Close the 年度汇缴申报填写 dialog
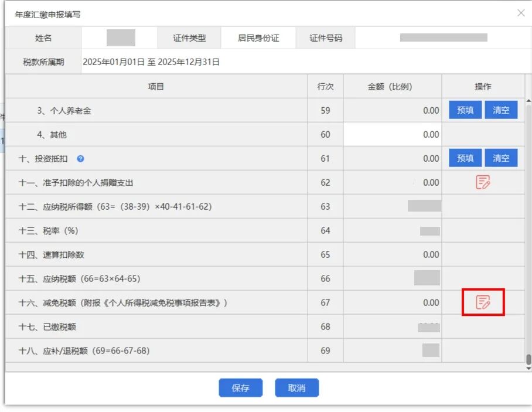Screen dimensions: 532x412 coord(520,13)
